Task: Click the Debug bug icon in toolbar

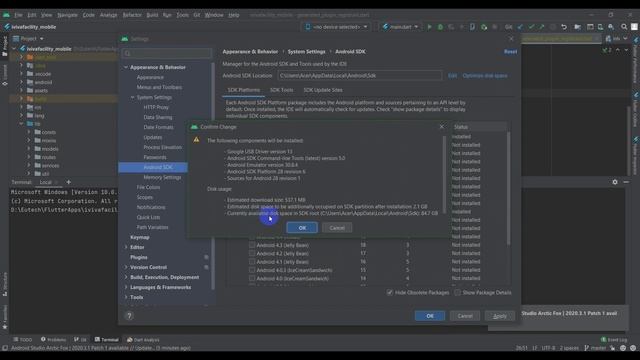Action: (440, 27)
